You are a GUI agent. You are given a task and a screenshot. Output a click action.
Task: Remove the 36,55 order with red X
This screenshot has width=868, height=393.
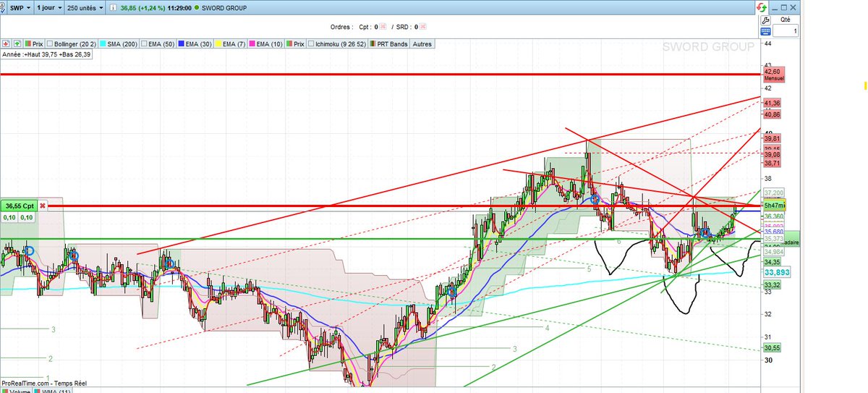point(42,206)
